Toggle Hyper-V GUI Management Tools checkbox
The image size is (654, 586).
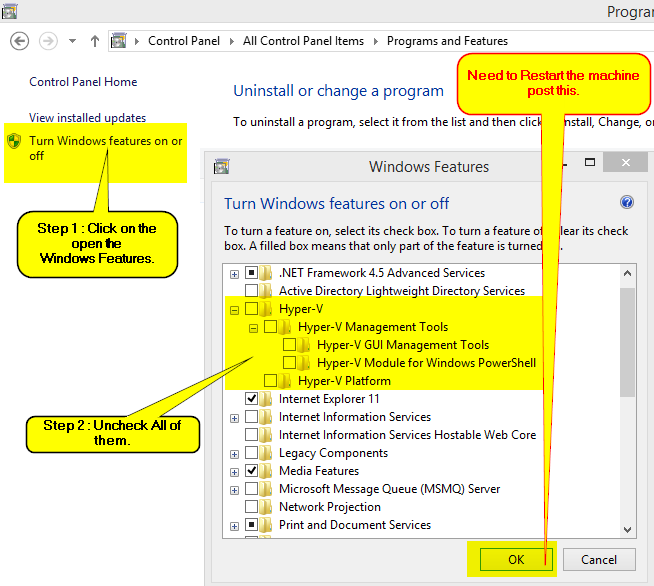tap(289, 345)
